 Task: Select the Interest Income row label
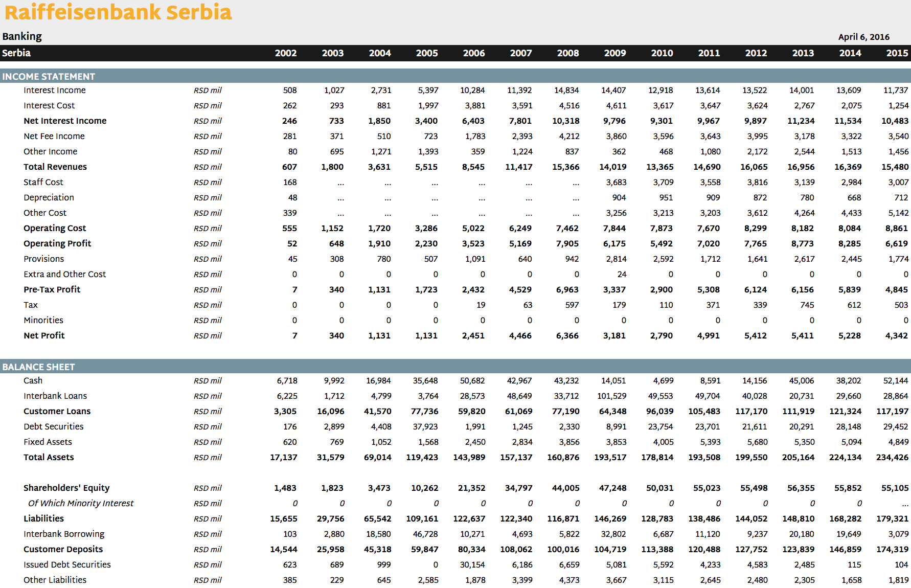point(55,91)
